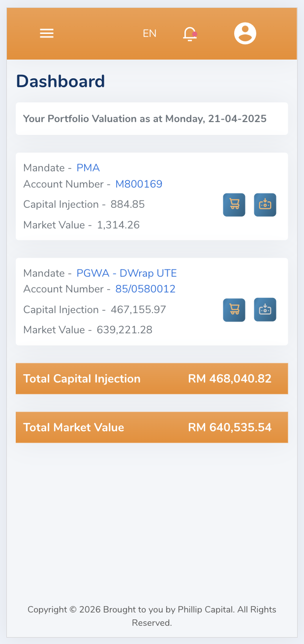Viewport: 304px width, 644px height.
Task: Click the cart icon for PMA mandate
Action: point(234,205)
